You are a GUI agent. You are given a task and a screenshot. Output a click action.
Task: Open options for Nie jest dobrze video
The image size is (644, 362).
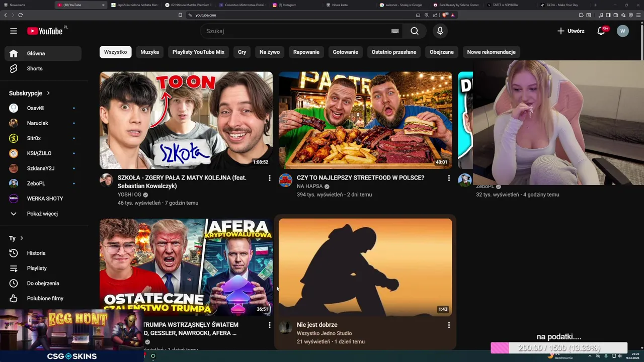[x=449, y=325]
